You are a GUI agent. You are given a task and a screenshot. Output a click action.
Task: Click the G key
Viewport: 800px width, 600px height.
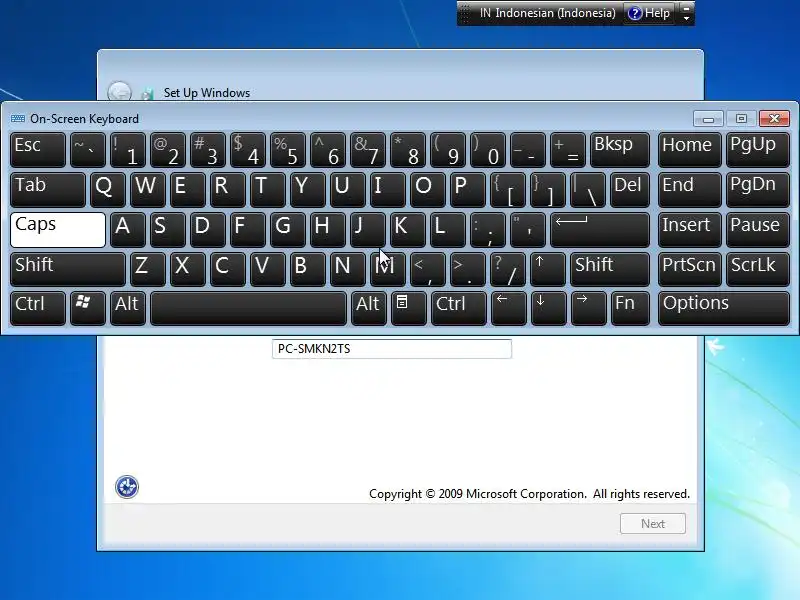(x=288, y=230)
